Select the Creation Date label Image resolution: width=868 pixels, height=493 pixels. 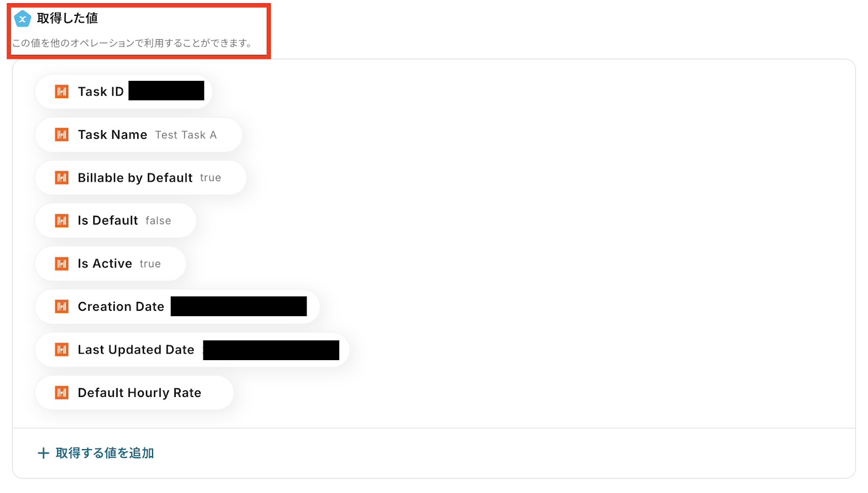pyautogui.click(x=121, y=306)
